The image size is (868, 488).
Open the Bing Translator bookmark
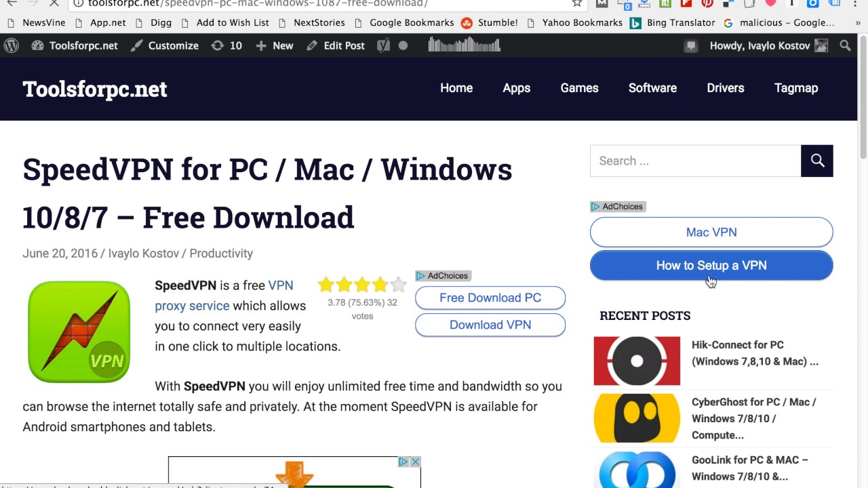(673, 22)
